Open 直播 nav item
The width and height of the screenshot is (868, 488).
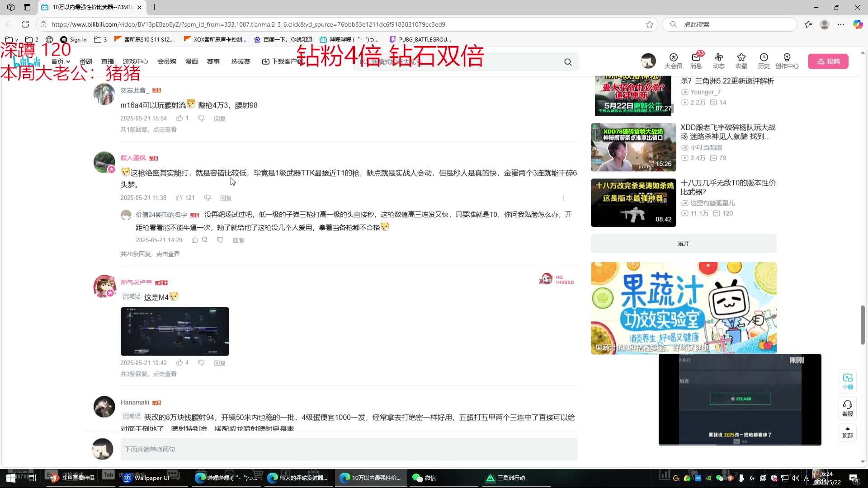pos(108,61)
